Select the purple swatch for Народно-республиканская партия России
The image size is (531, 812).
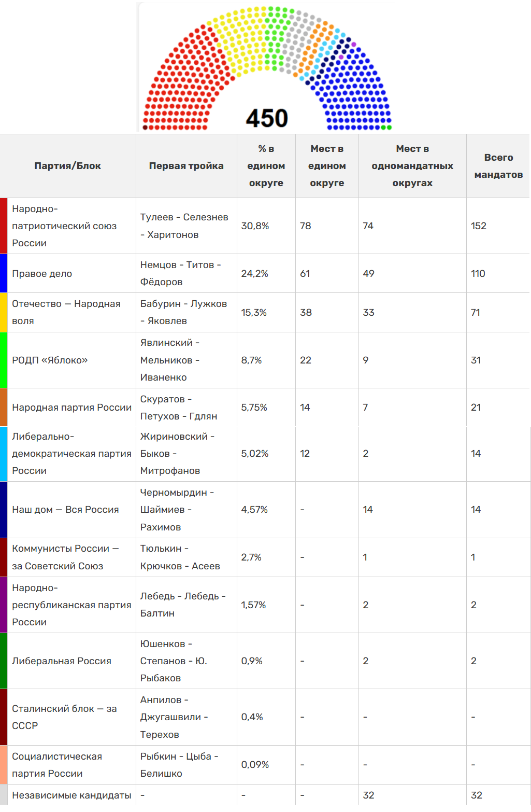pos(4,605)
